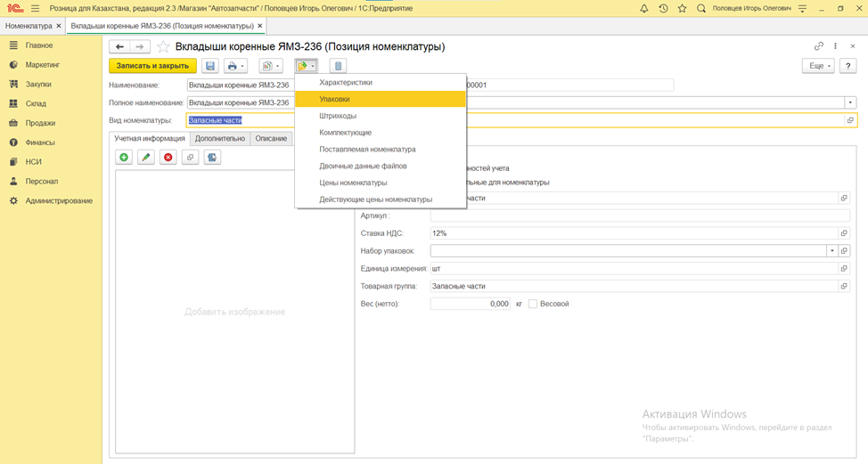Click the copy image icon in image toolbar
Viewport: 868px width, 464px height.
[191, 158]
